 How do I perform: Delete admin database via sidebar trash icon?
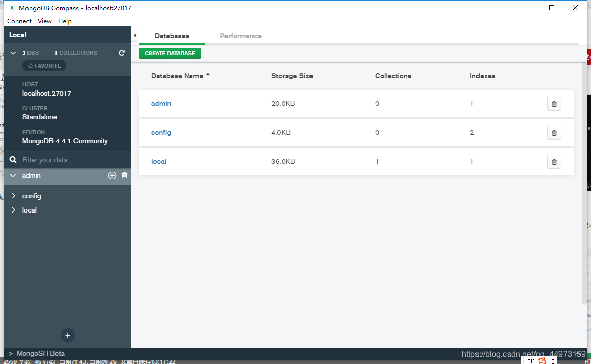coord(124,175)
